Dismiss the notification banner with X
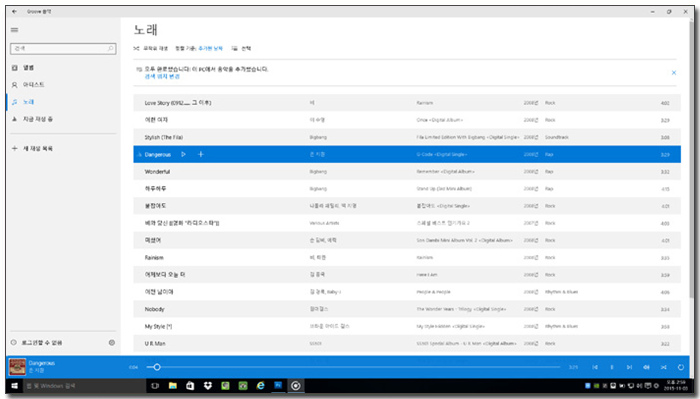The image size is (700, 399). (x=674, y=73)
